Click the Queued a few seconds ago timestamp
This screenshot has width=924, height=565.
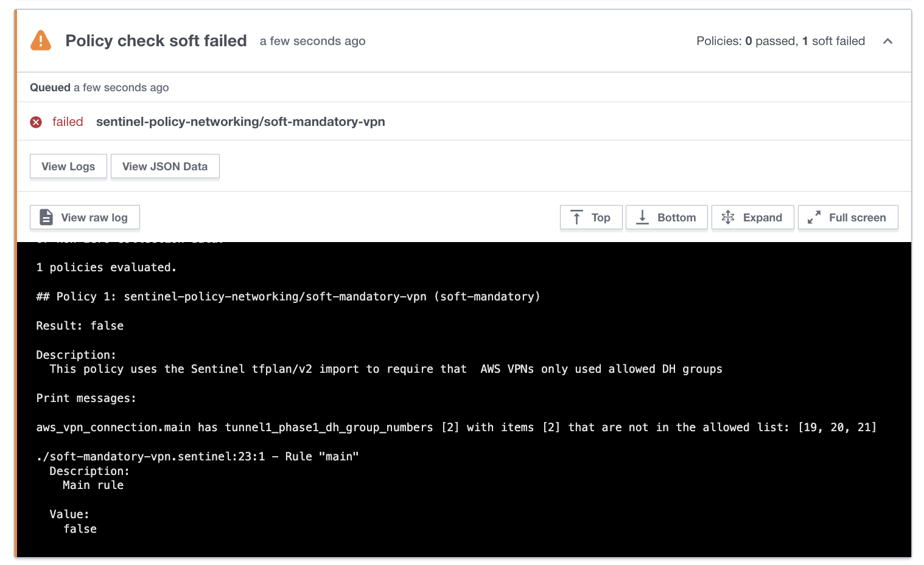point(99,88)
